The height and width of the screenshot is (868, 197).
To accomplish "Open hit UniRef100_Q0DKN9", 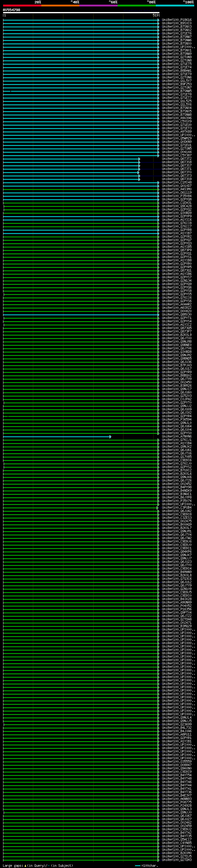I will coord(177,142).
